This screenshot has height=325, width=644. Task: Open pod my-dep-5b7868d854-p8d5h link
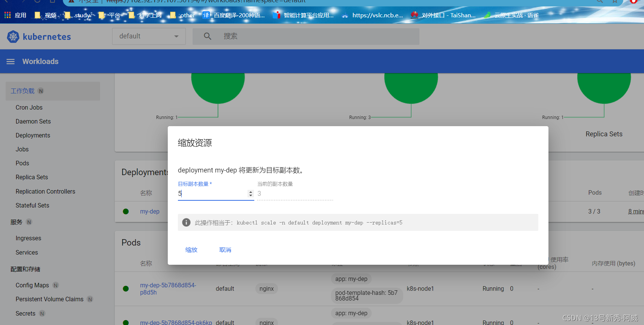click(x=168, y=289)
